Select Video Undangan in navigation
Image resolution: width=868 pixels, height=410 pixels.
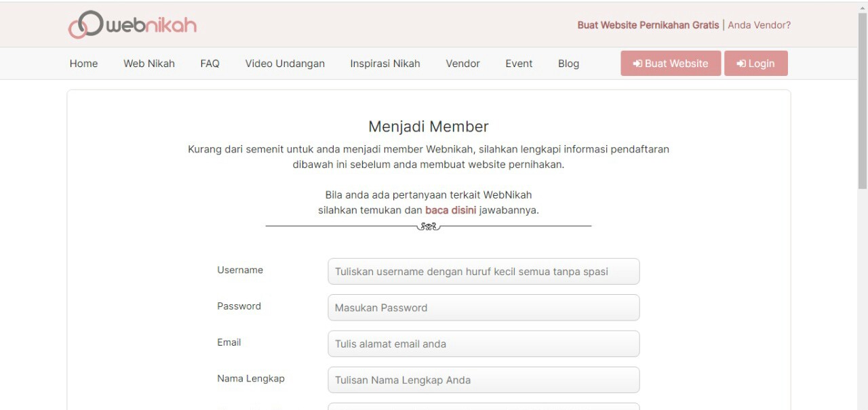pyautogui.click(x=285, y=64)
